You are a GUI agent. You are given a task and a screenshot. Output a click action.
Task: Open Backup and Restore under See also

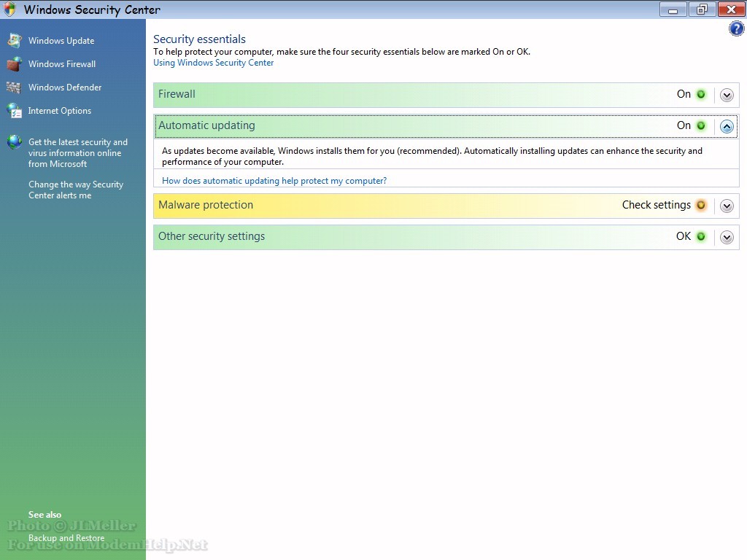click(66, 538)
